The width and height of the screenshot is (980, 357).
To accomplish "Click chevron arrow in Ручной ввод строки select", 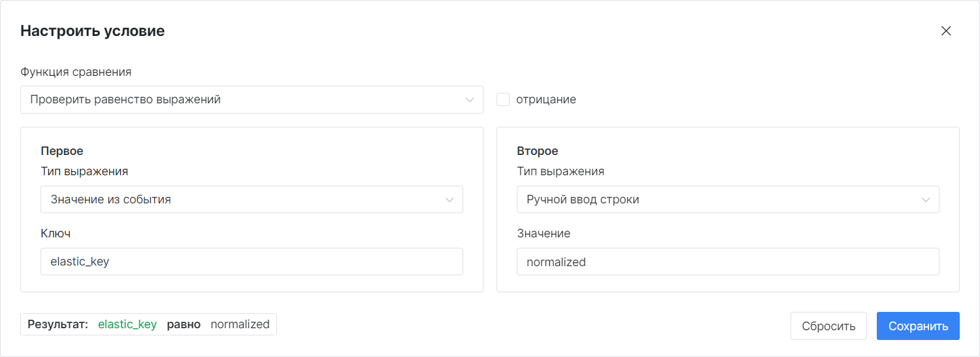I will click(926, 200).
